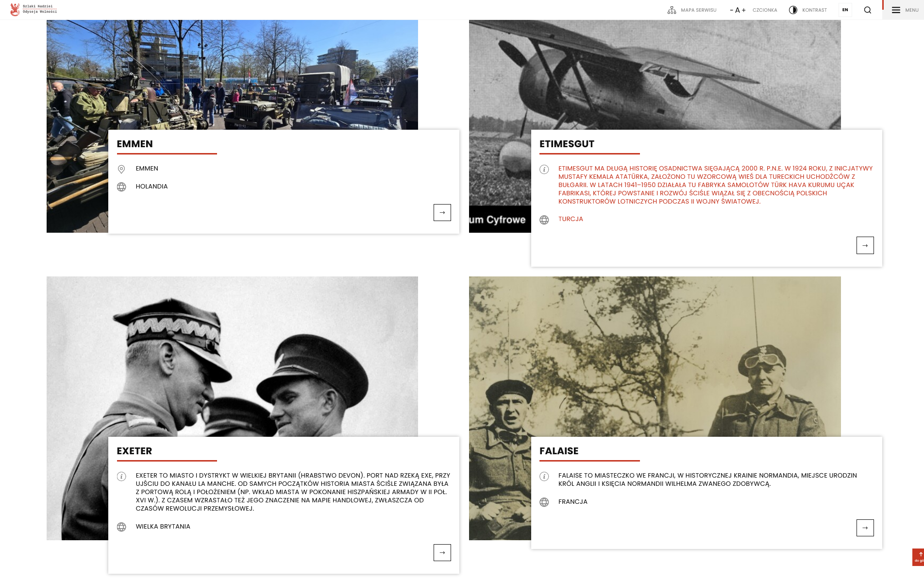Switch language to EN
This screenshot has width=924, height=583.
(845, 10)
